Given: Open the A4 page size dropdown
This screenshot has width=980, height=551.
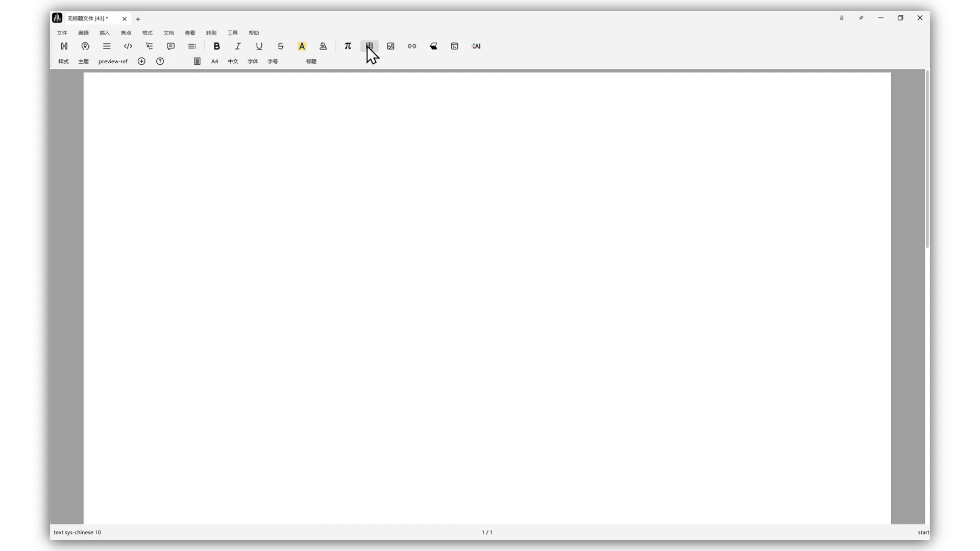Looking at the screenshot, I should point(214,61).
